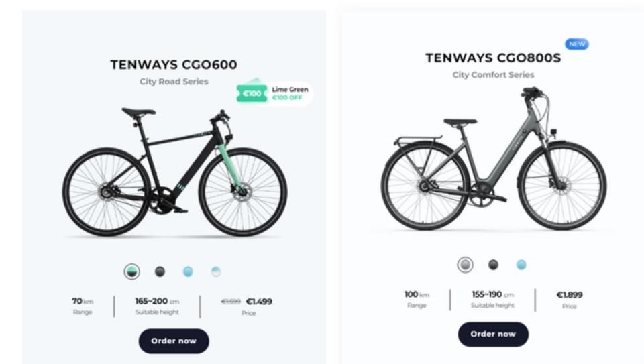
Task: Choose the black color option for CGO600
Action: (x=160, y=271)
